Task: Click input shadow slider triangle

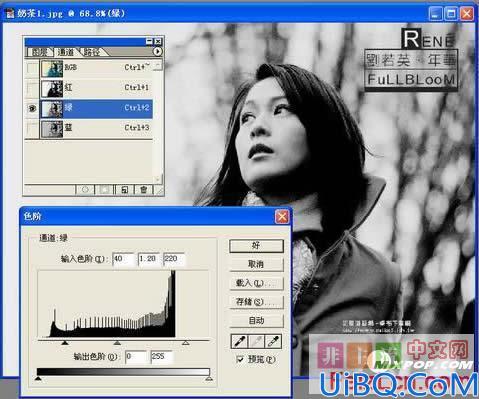Action: pos(65,343)
